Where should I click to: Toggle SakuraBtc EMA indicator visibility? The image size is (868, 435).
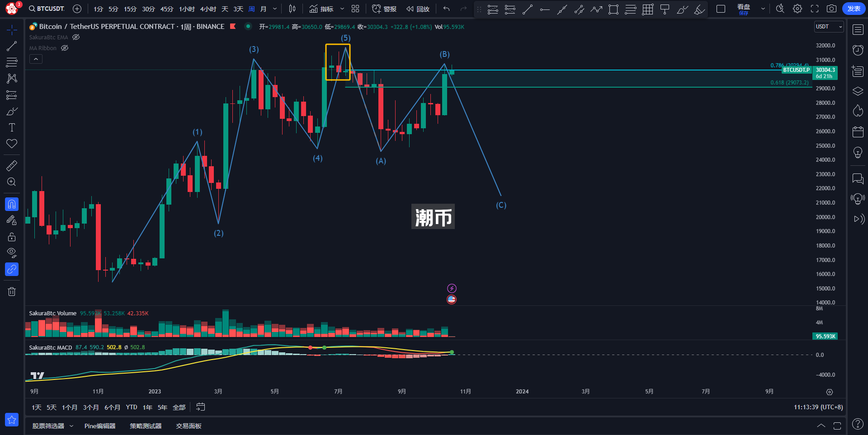(x=76, y=37)
